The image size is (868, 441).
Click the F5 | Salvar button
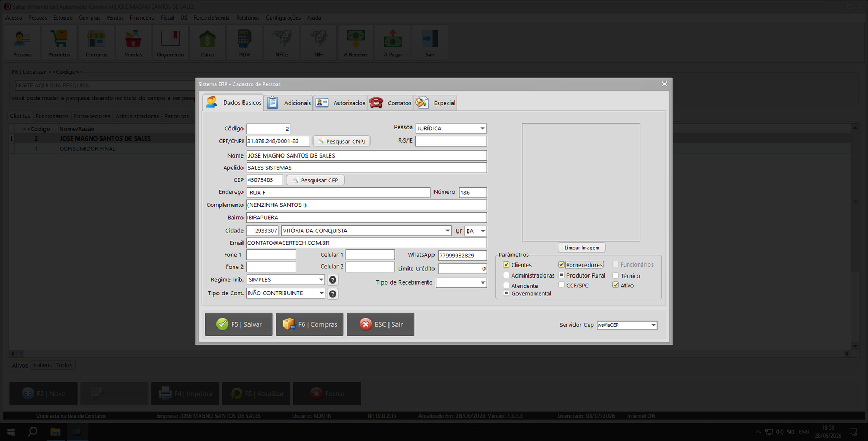[239, 324]
